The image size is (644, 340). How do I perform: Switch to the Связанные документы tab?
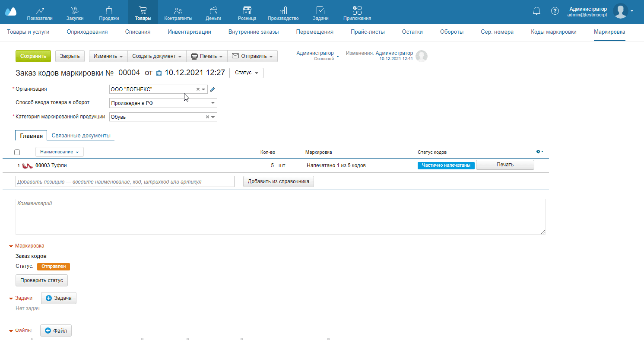point(81,136)
